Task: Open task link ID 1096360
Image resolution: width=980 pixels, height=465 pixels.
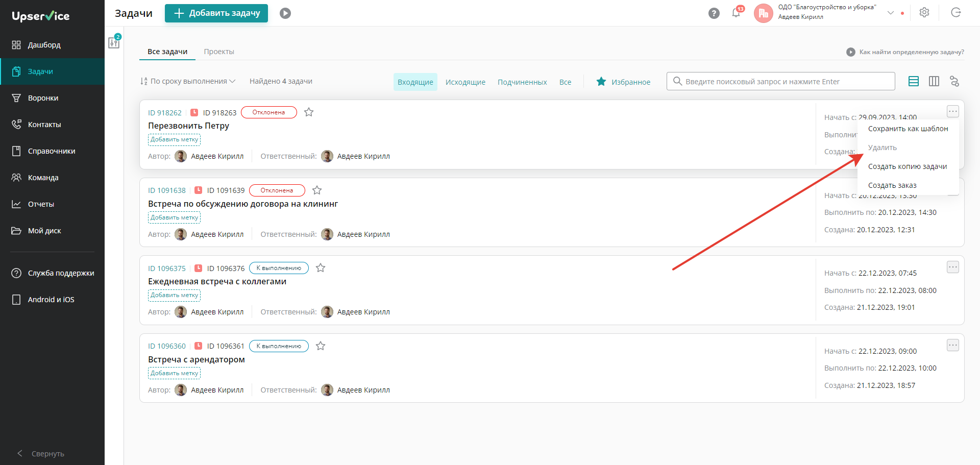Action: [167, 346]
